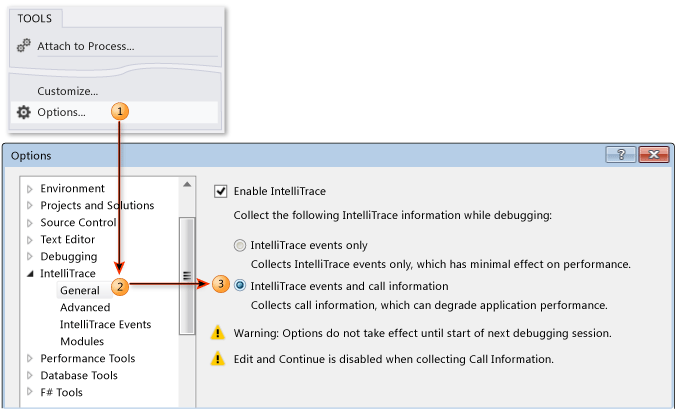The image size is (675, 410).
Task: Open Modules settings page
Action: [82, 342]
